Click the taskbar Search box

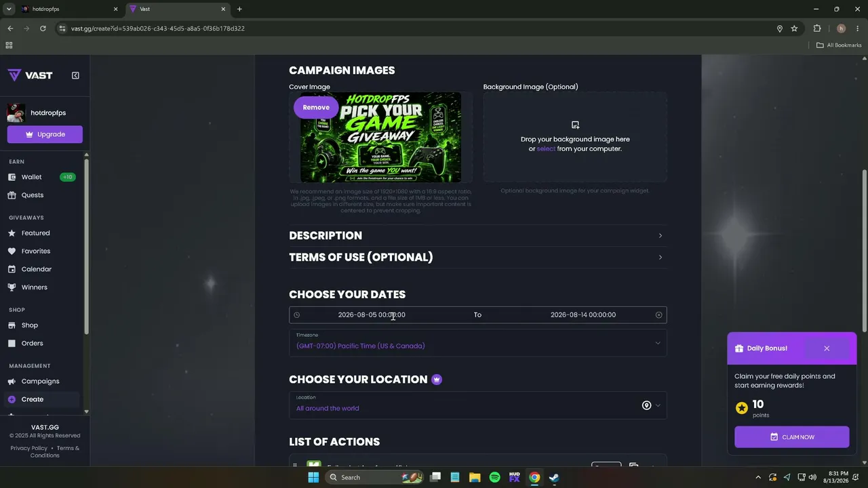click(x=375, y=477)
